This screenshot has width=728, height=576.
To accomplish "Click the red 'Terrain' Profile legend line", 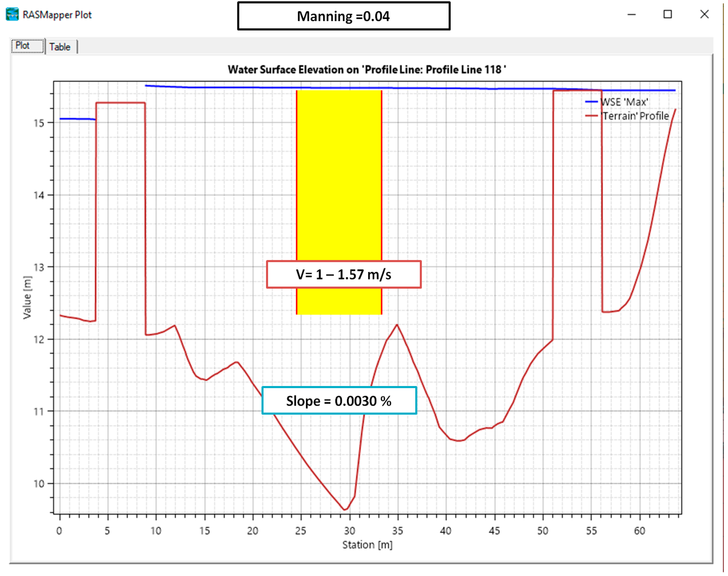I will click(591, 116).
